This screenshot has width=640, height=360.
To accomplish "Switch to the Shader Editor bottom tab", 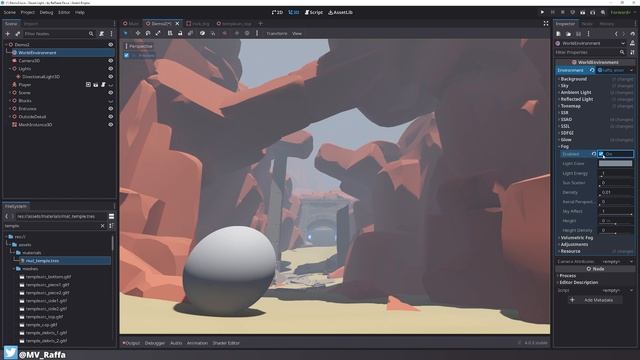I will [x=226, y=343].
